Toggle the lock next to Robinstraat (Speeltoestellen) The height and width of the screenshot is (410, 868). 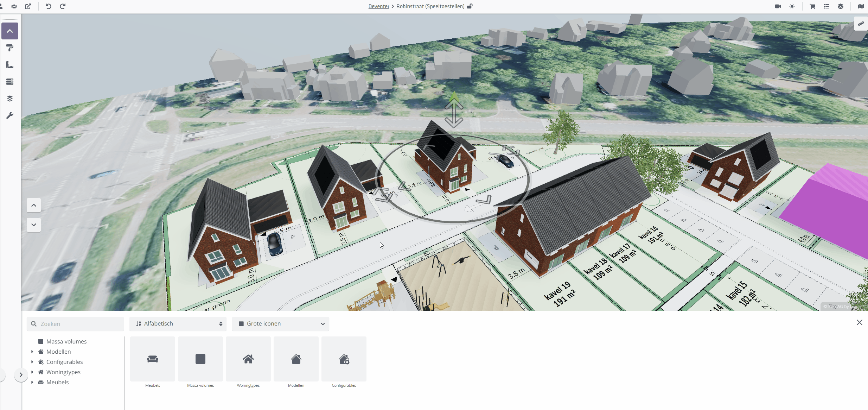[470, 6]
